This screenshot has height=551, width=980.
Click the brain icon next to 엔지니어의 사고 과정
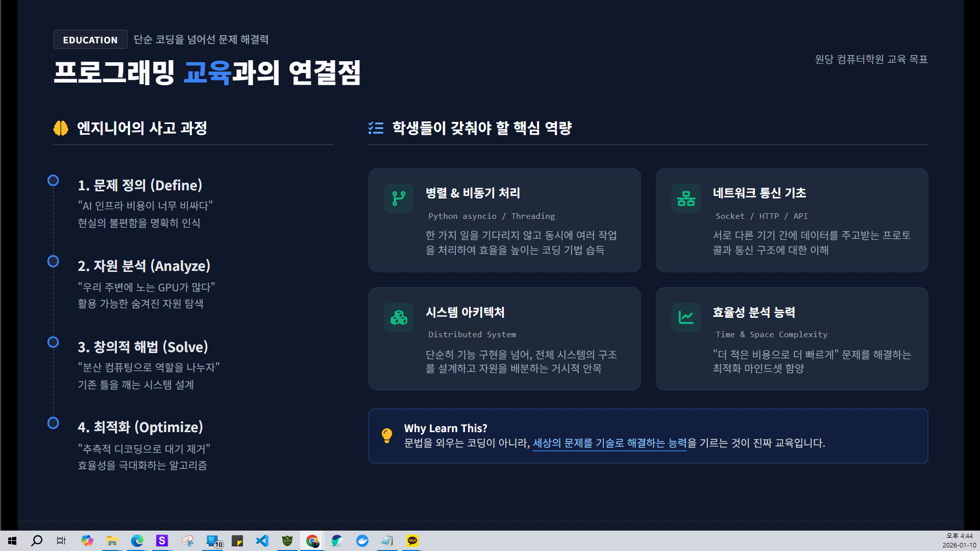pyautogui.click(x=61, y=128)
